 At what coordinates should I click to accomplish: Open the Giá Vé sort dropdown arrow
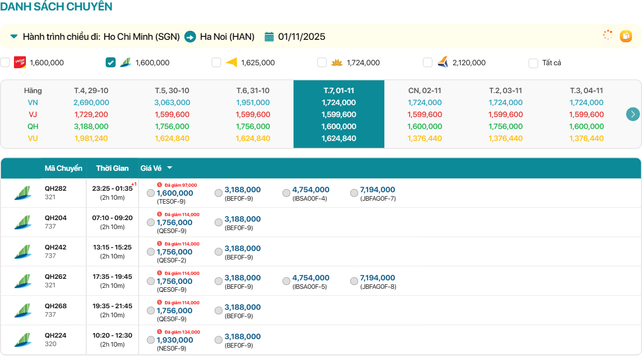coord(169,168)
